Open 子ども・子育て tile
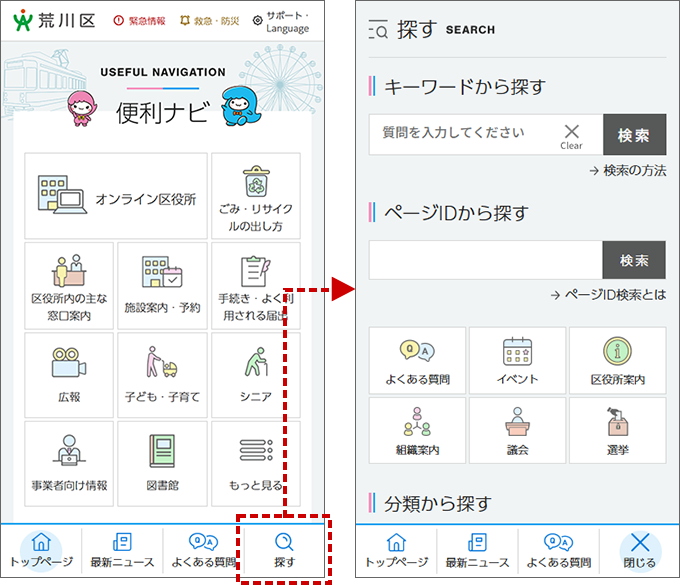Screen dimensions: 680x585 (x=162, y=375)
